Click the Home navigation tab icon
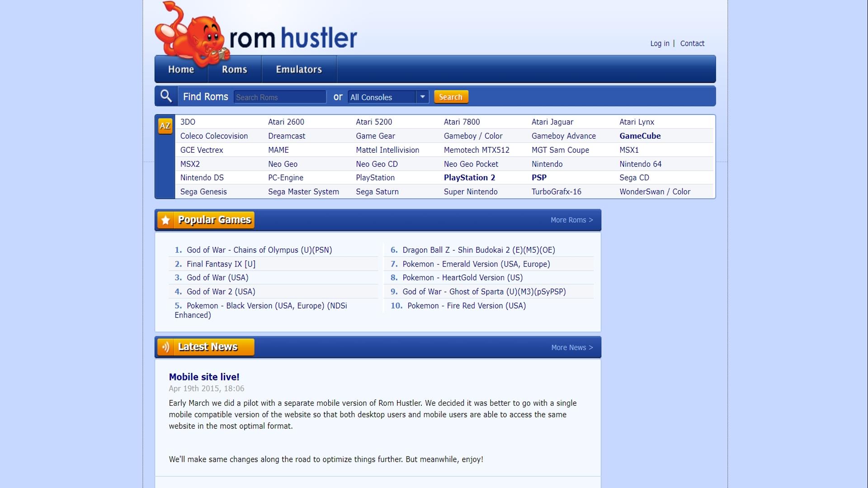Viewport: 868px width, 488px height. click(x=181, y=69)
